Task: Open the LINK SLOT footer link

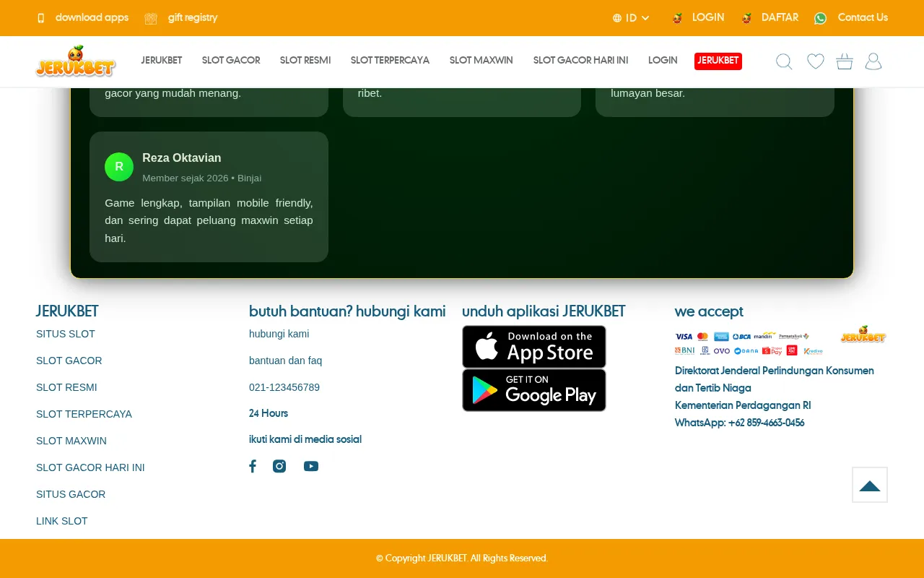Action: [62, 521]
